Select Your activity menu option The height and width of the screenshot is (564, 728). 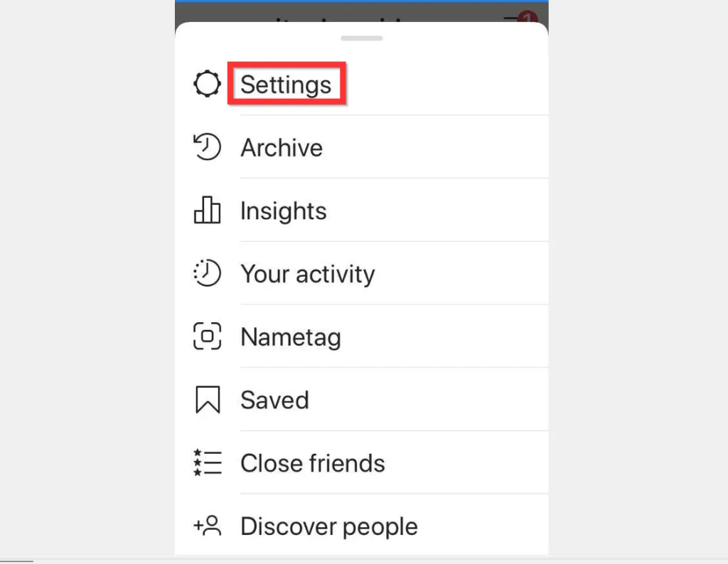[x=308, y=274]
